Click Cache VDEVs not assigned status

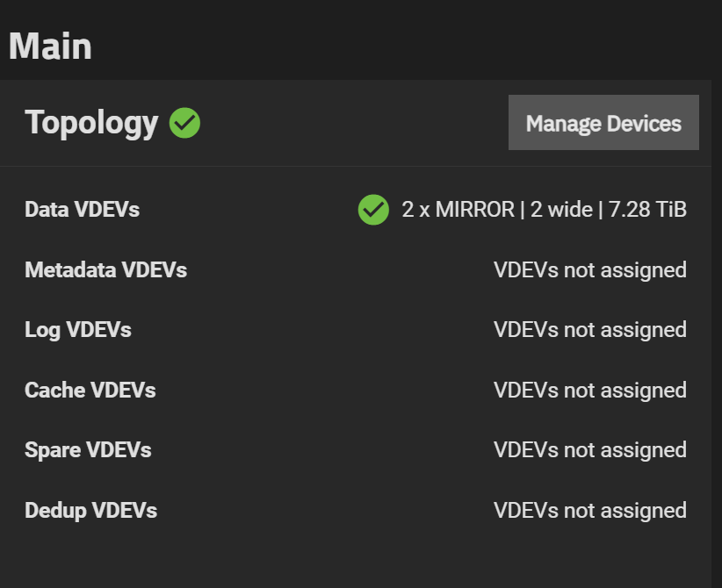pos(590,391)
